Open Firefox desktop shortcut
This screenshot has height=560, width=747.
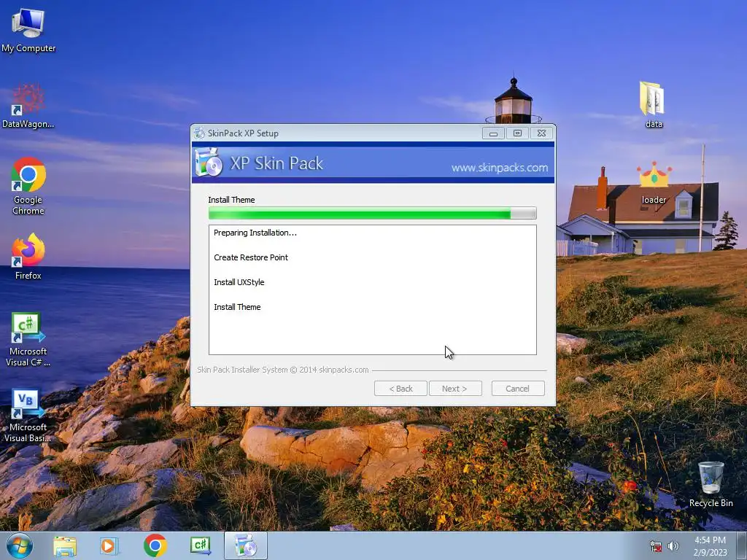click(x=28, y=256)
